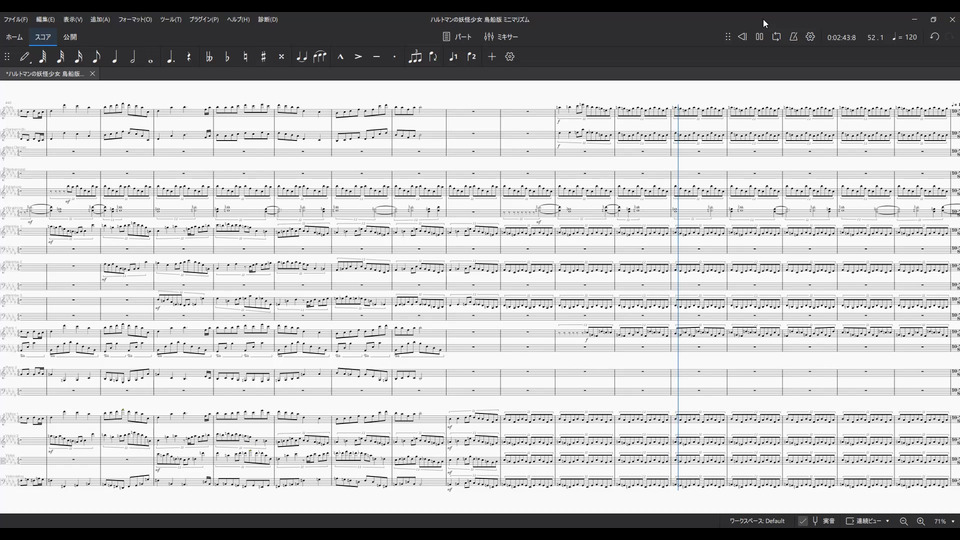Screen dimensions: 960x540
Task: Click the playback time 0:02:43:8
Action: [x=841, y=37]
